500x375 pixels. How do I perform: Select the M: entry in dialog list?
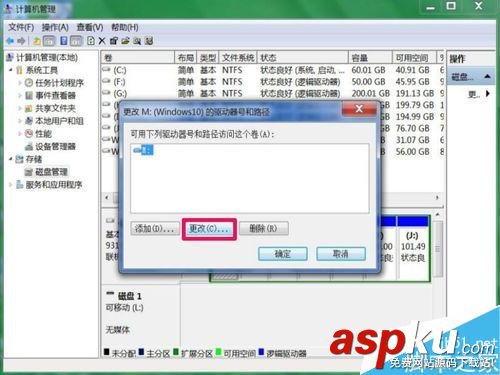pyautogui.click(x=143, y=150)
